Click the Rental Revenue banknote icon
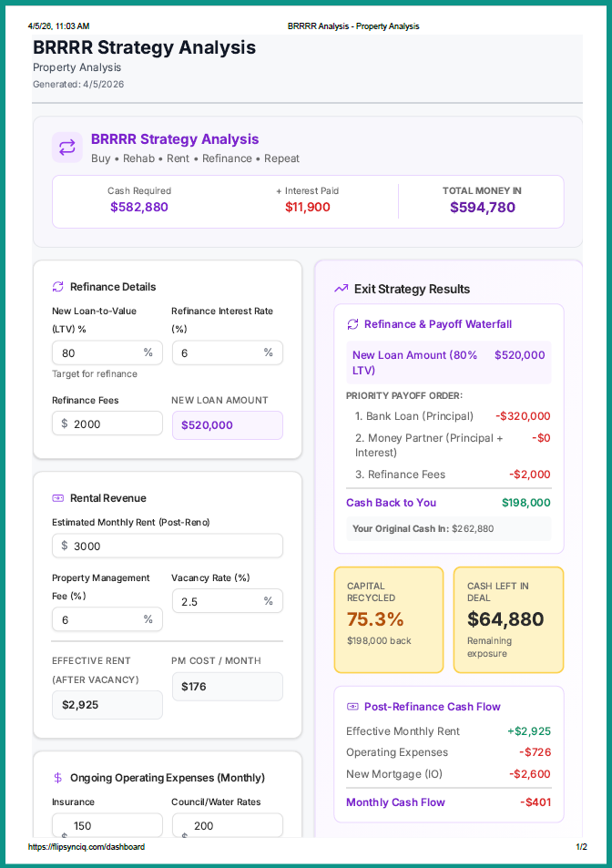The height and width of the screenshot is (868, 612). 58,498
